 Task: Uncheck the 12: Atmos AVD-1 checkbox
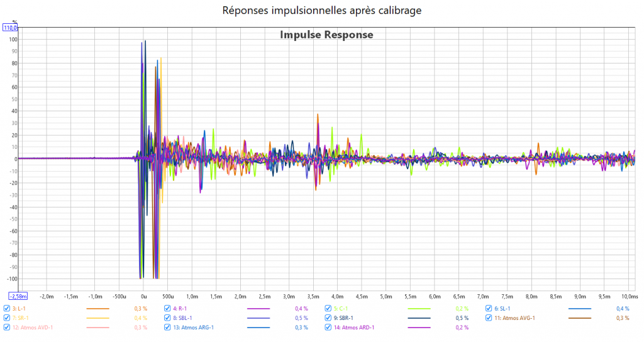pos(7,328)
